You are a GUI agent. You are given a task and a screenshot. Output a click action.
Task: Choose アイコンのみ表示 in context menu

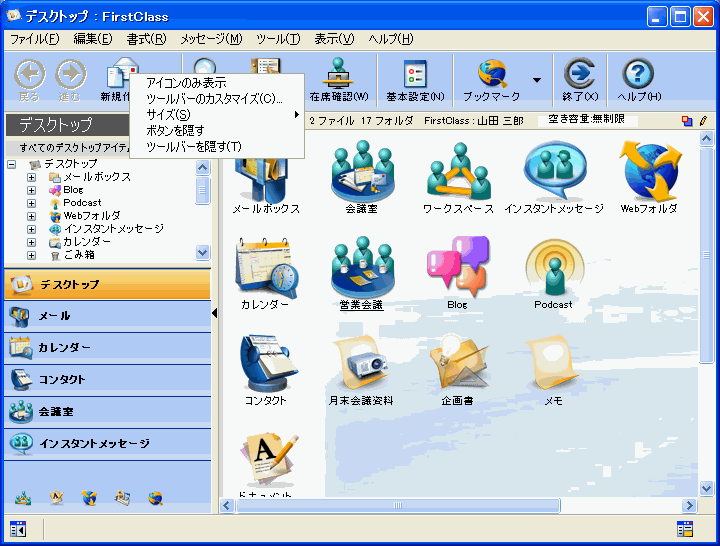[x=186, y=82]
